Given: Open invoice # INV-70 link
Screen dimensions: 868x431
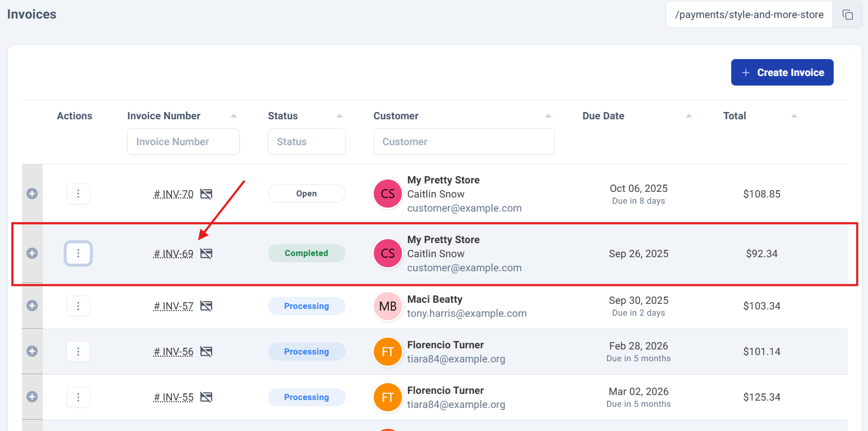Looking at the screenshot, I should (x=173, y=194).
